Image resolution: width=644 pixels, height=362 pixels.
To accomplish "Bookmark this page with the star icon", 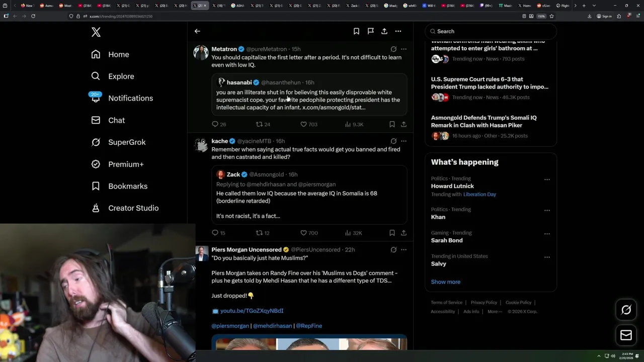I will [551, 16].
